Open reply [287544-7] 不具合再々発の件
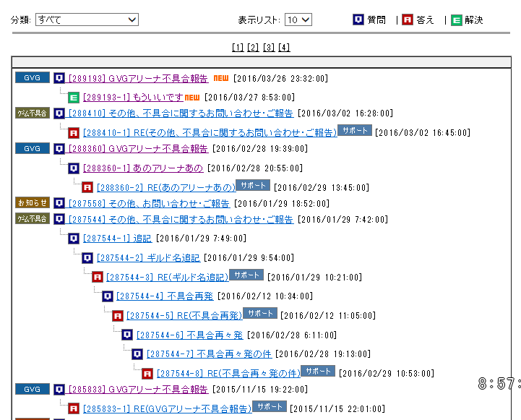 click(210, 354)
